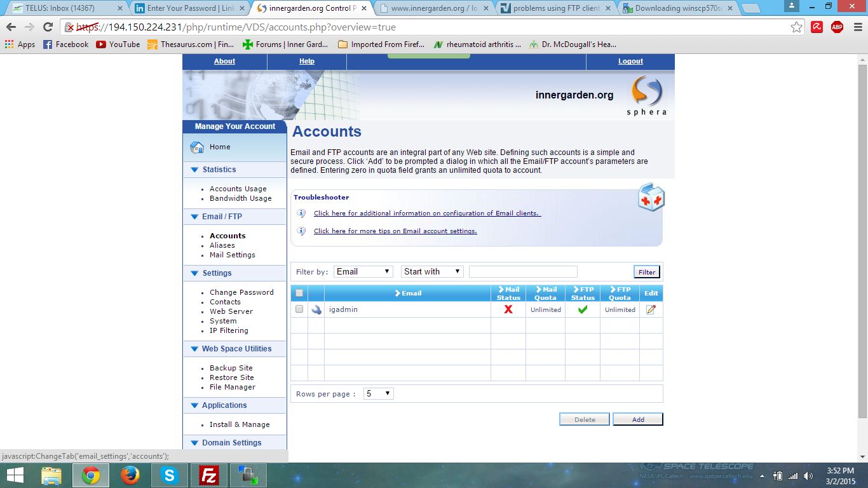Click the Home house icon in sidebar
Image resolution: width=868 pixels, height=488 pixels.
click(x=197, y=147)
